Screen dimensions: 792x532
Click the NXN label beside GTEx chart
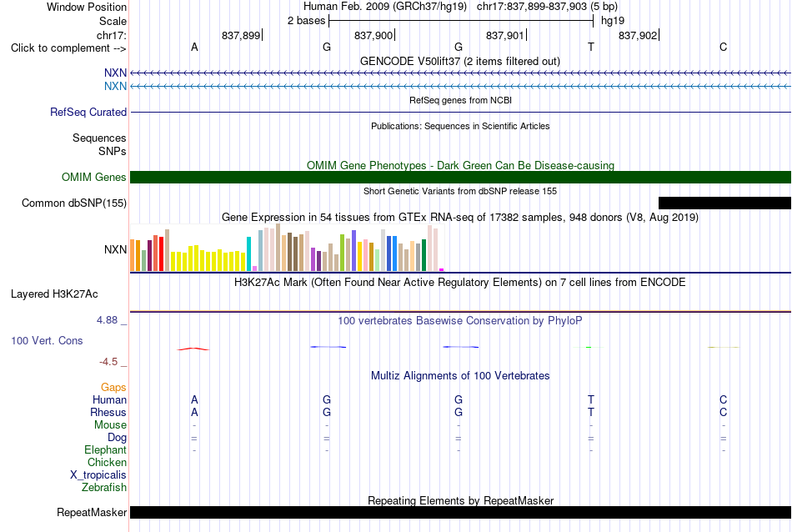115,249
